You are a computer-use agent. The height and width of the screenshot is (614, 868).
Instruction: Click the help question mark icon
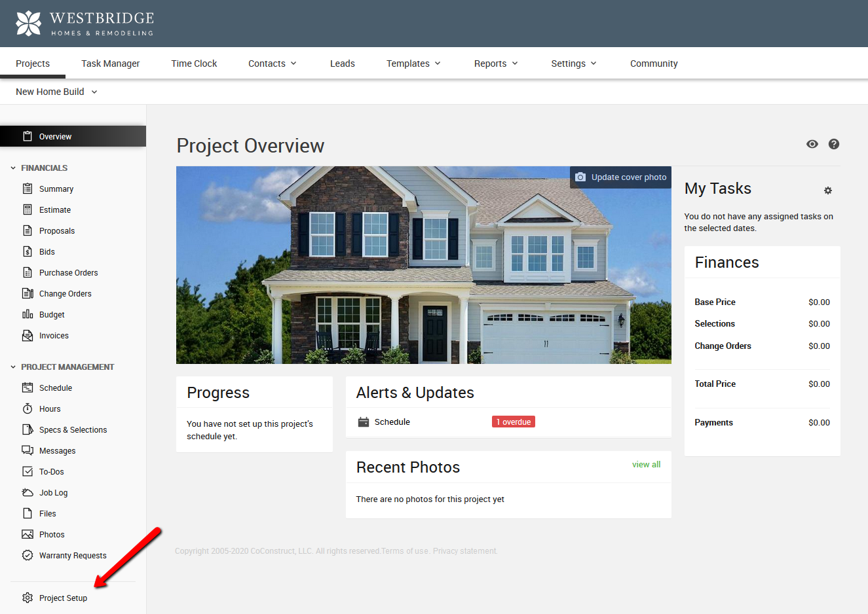click(833, 144)
